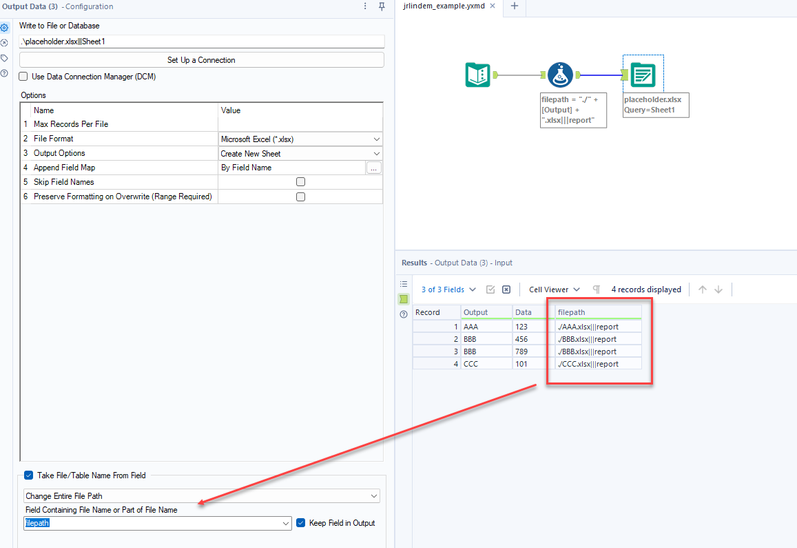Click the Formula tool annotation box
797x548 pixels.
(573, 110)
